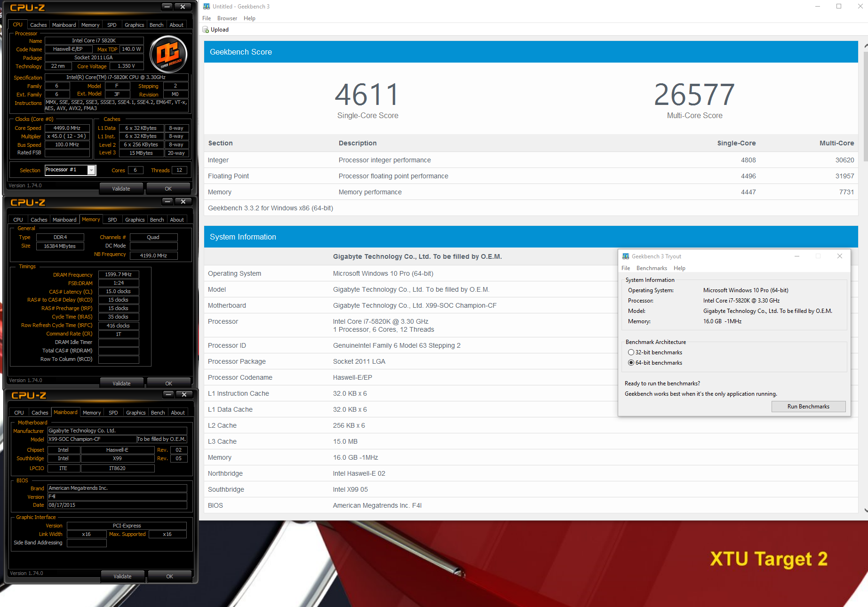The width and height of the screenshot is (868, 607).
Task: Switch to CPU tab in CPU-Z Memory window
Action: pos(18,220)
